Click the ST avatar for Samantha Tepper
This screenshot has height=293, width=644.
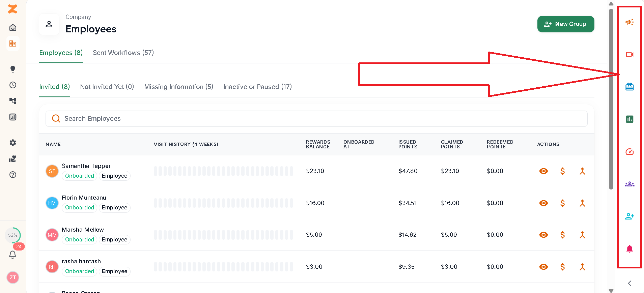(x=52, y=171)
